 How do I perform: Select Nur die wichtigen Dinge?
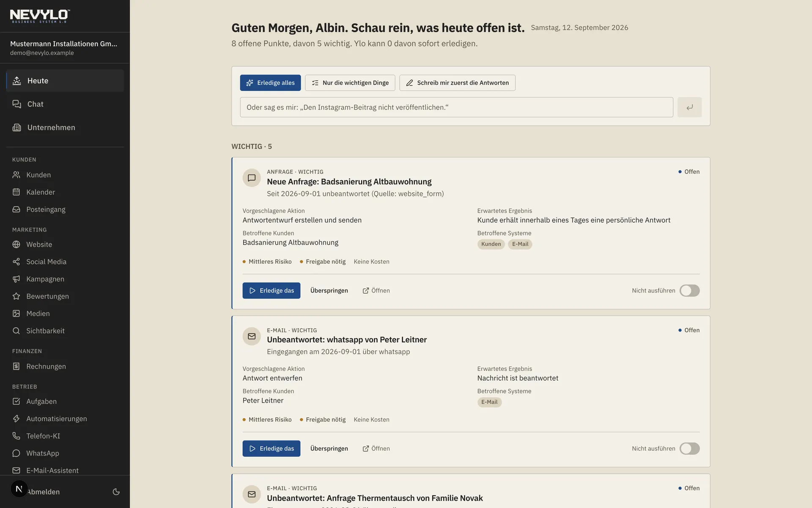click(x=350, y=83)
